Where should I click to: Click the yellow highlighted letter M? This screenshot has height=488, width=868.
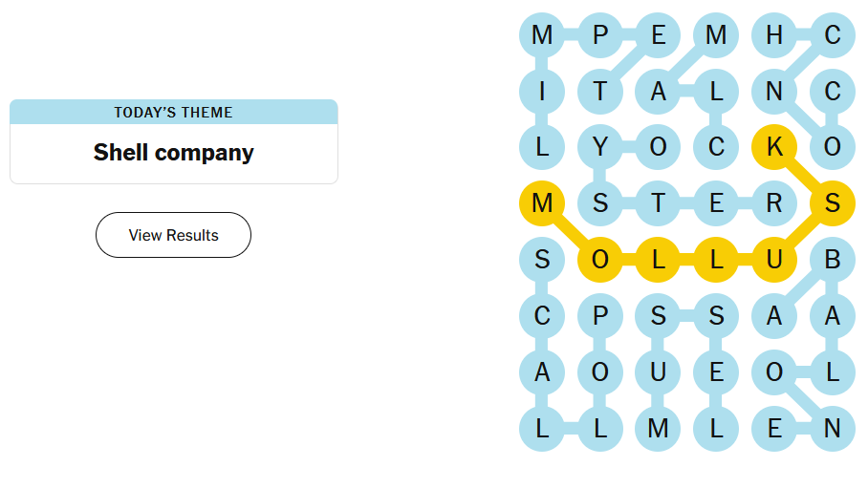point(542,203)
